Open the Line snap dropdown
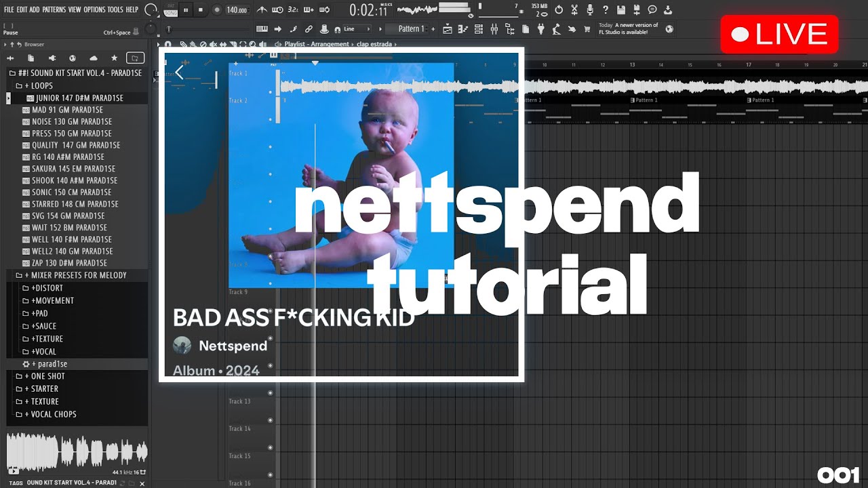 point(356,28)
